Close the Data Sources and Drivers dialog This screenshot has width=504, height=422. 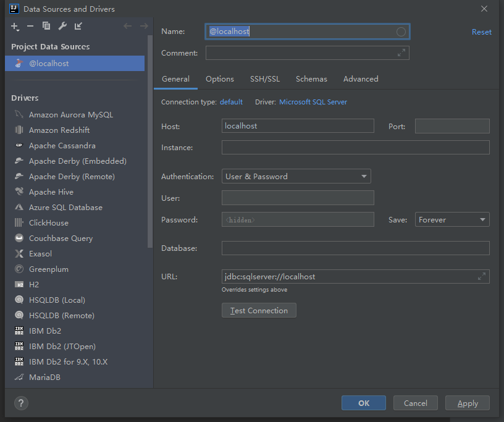coord(484,9)
